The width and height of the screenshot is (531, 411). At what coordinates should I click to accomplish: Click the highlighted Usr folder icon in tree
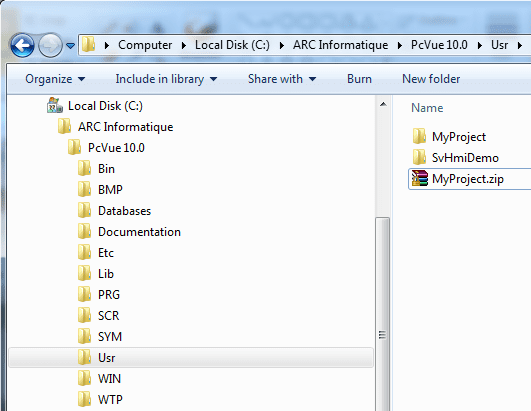pyautogui.click(x=84, y=357)
